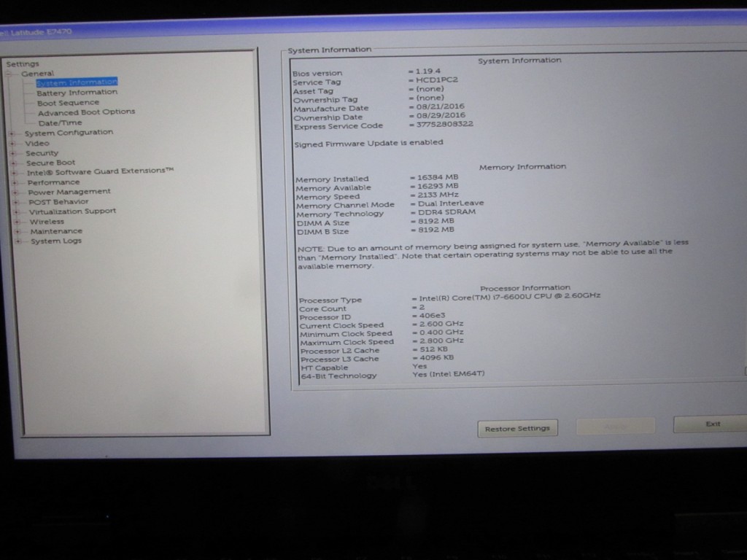The image size is (747, 560).
Task: Select the General category label
Action: point(37,74)
